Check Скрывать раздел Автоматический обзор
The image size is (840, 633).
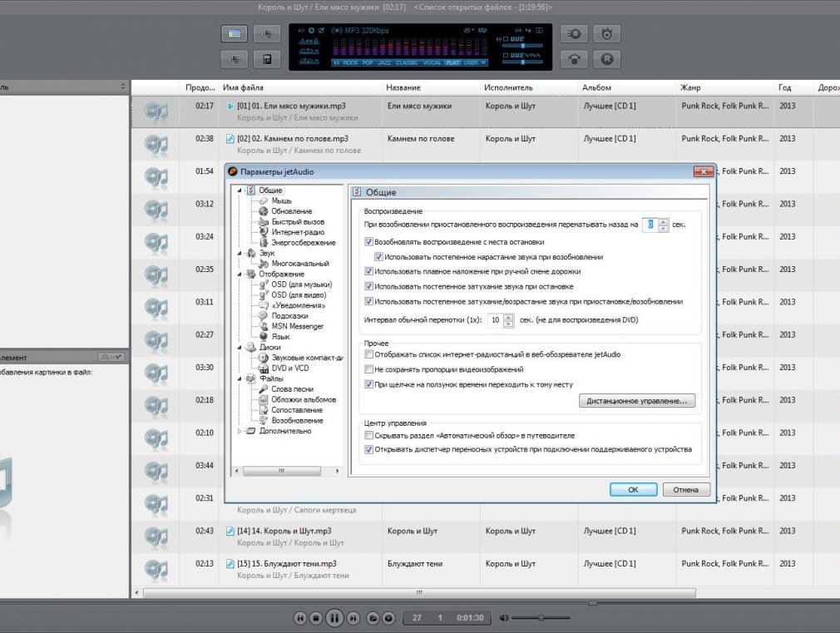click(368, 435)
